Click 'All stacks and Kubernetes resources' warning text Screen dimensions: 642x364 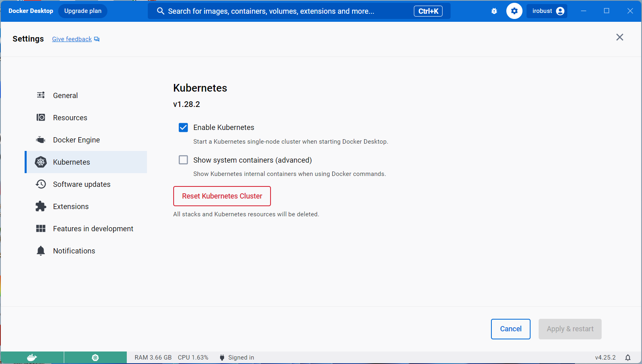[x=246, y=214]
